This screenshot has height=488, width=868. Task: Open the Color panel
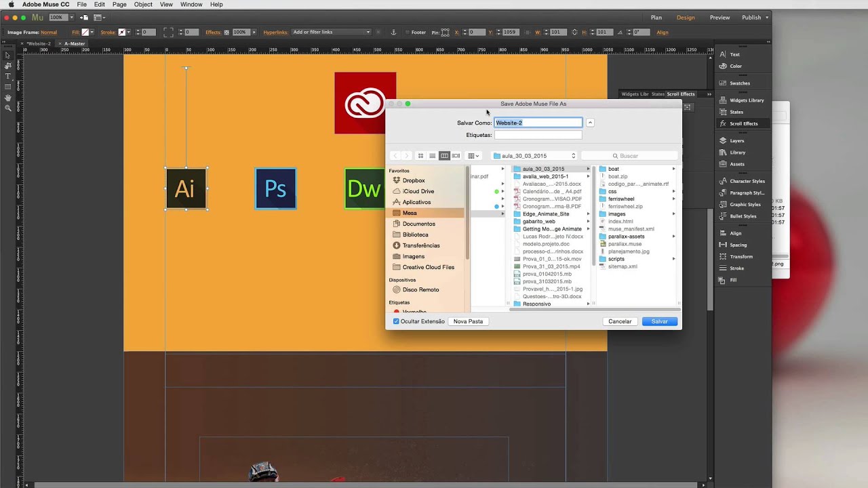tap(736, 66)
